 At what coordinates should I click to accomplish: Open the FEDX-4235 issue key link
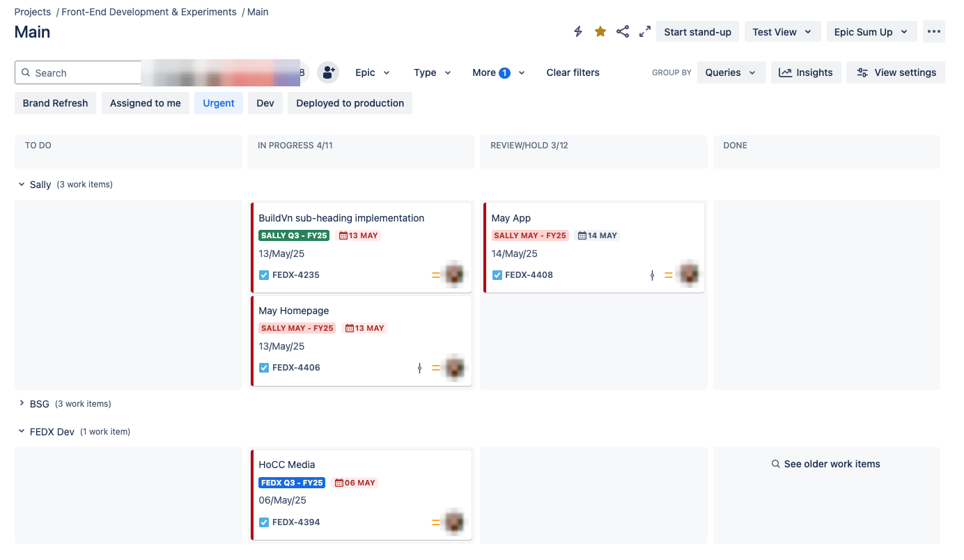point(296,275)
